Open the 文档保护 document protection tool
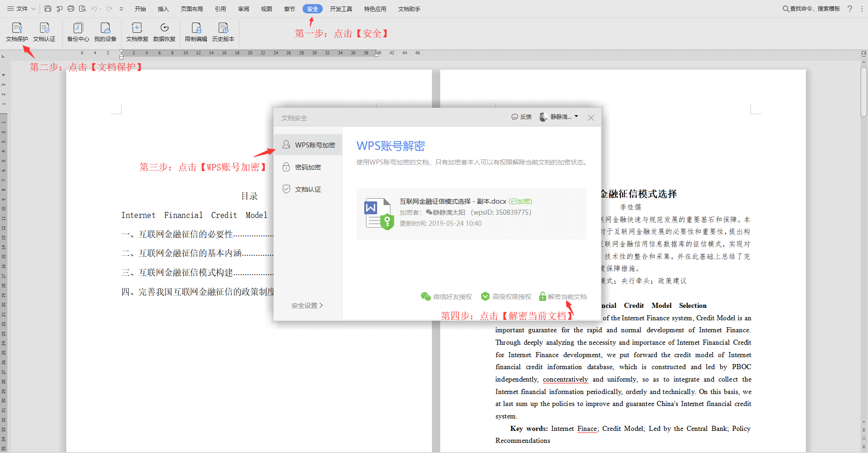This screenshot has width=868, height=453. [17, 32]
